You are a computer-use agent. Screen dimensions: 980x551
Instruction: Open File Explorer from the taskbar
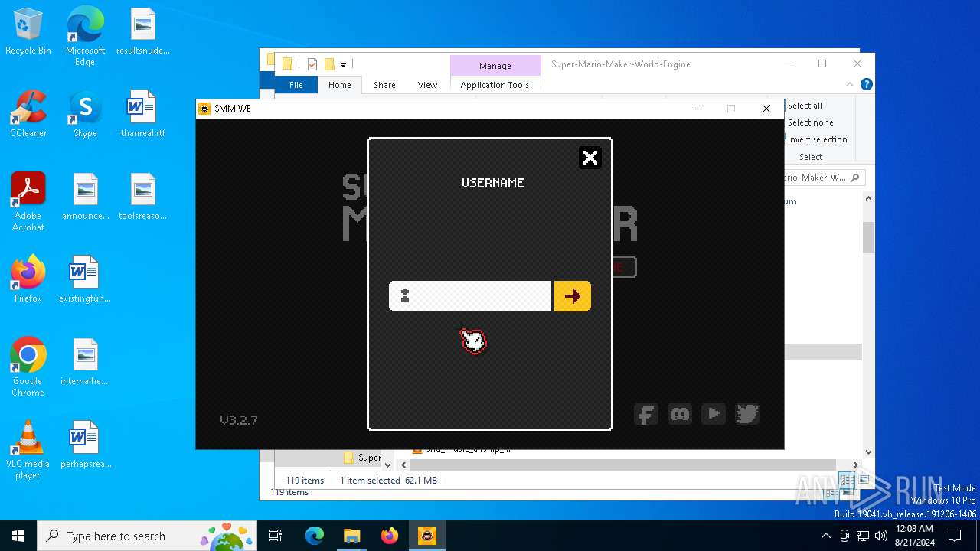click(x=351, y=536)
